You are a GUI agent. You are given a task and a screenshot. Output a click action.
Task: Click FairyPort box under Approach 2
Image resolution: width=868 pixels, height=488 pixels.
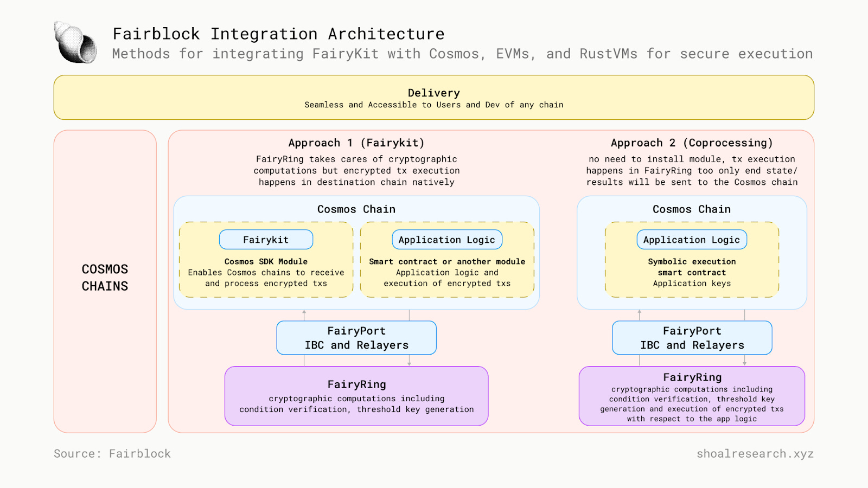coord(692,338)
